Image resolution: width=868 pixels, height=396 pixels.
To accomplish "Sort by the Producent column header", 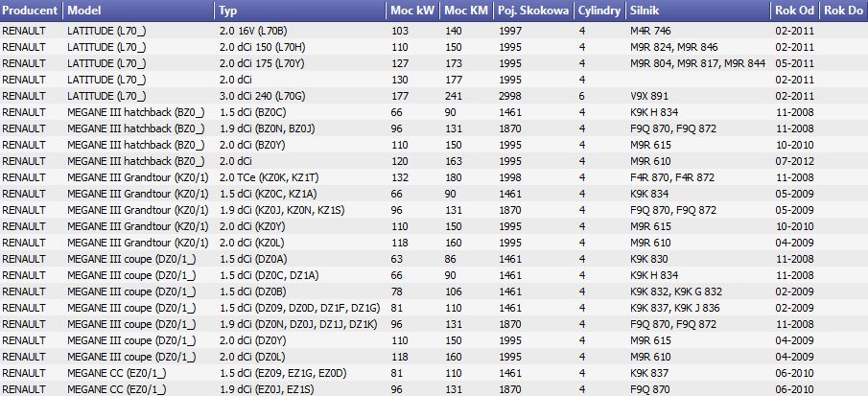I will [32, 11].
